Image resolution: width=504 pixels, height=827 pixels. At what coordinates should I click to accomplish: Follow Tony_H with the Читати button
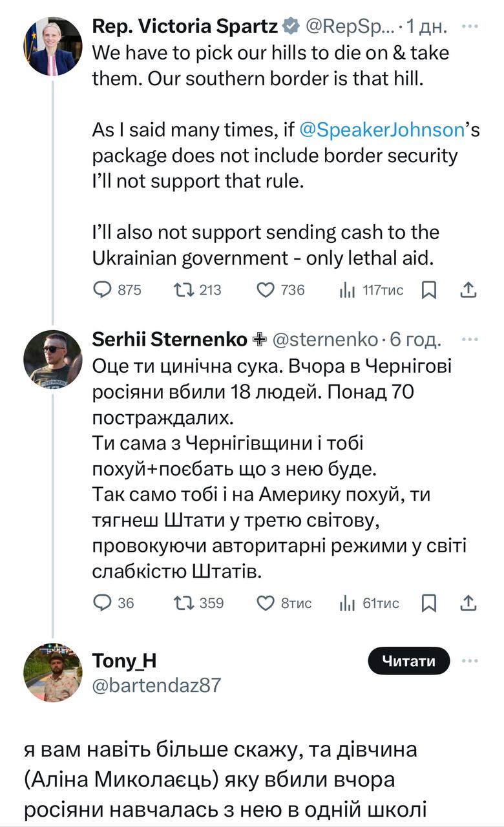[x=408, y=661]
